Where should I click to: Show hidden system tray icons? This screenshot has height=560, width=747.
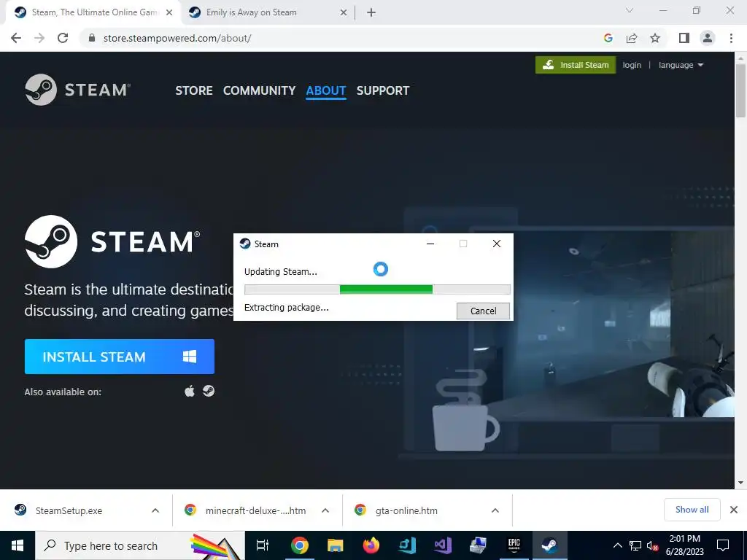(x=617, y=545)
